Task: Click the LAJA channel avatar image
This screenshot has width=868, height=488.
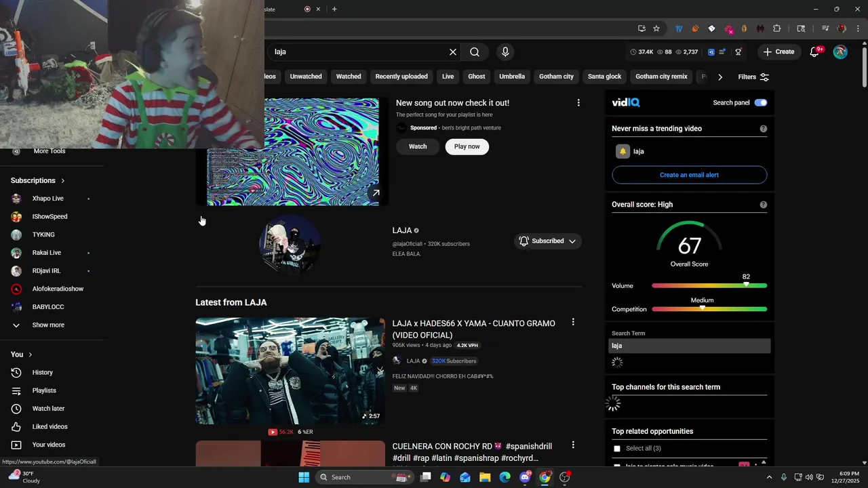Action: [x=290, y=244]
